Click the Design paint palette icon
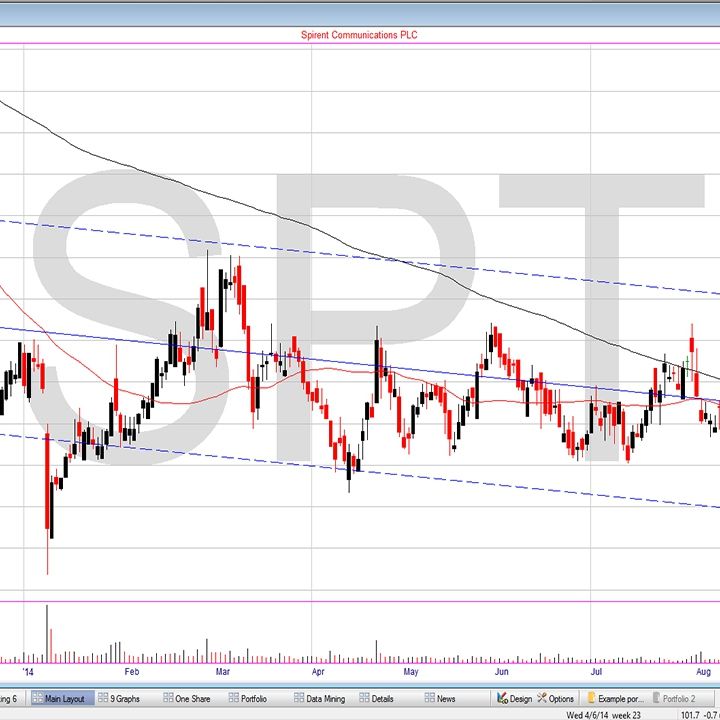The height and width of the screenshot is (720, 720). click(501, 698)
